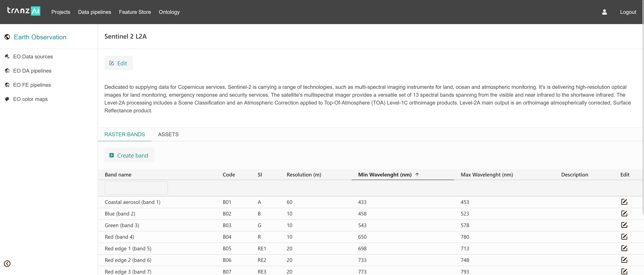
Task: Sort by Band name column header
Action: coord(118,175)
